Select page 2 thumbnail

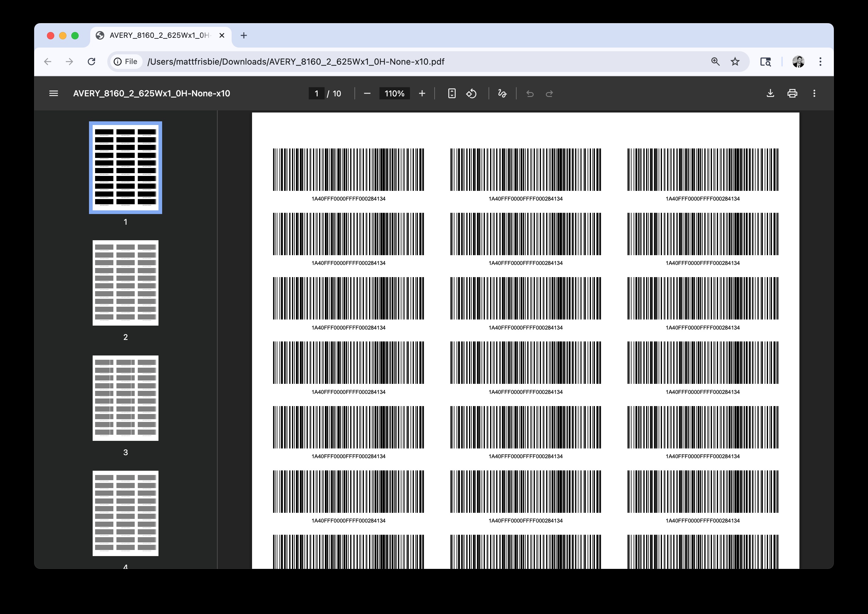126,283
